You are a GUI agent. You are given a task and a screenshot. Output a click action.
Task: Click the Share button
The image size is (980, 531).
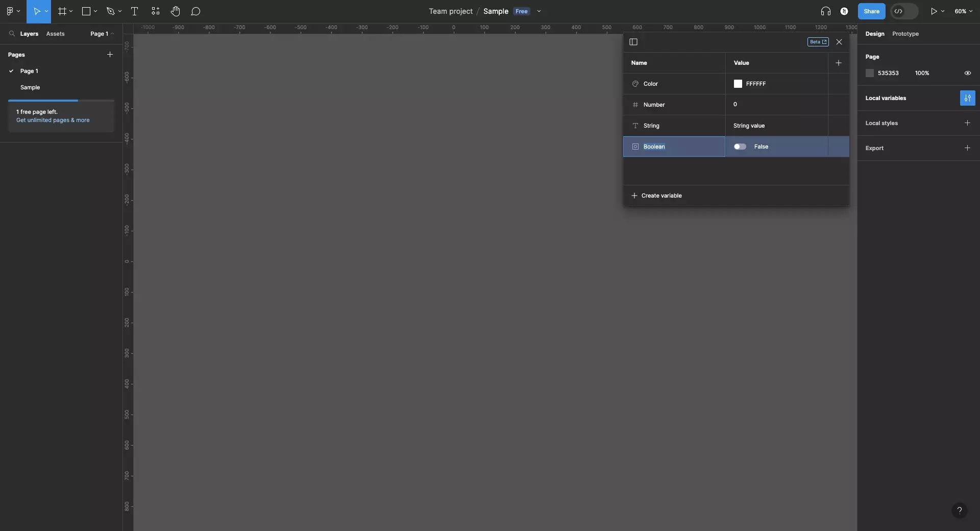(871, 11)
